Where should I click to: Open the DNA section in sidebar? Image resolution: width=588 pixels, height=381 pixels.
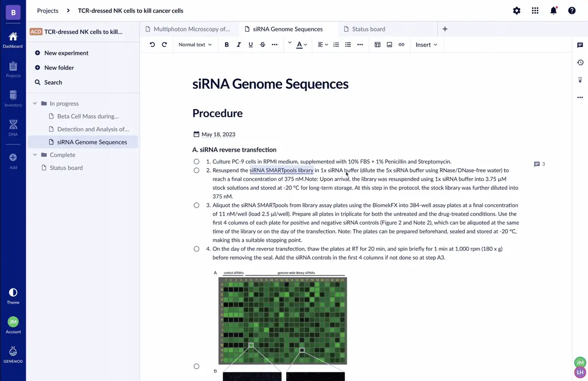point(13,127)
